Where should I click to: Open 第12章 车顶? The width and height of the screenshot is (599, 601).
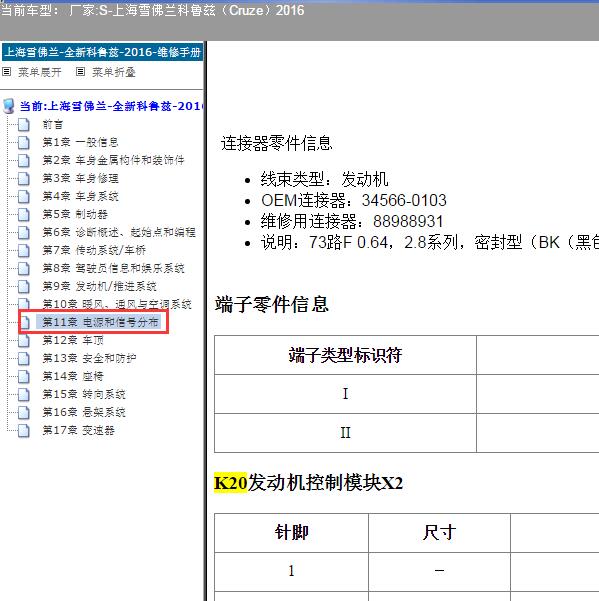pyautogui.click(x=73, y=340)
